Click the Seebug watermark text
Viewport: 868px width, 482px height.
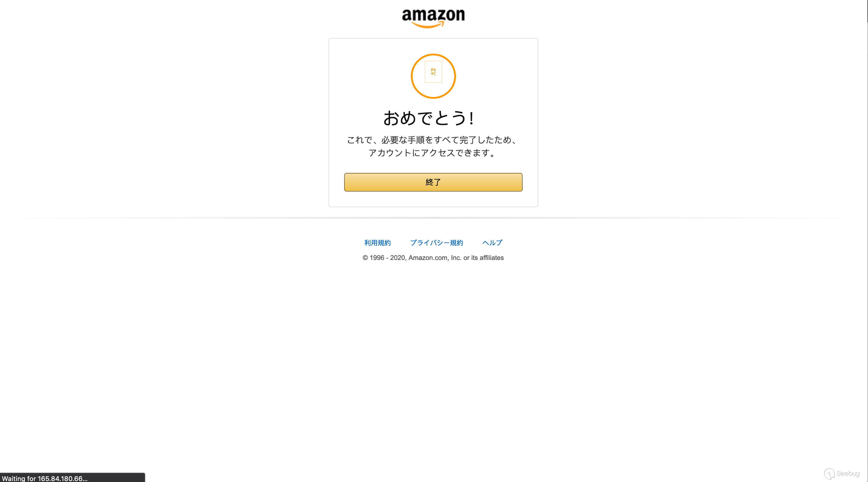coord(848,473)
